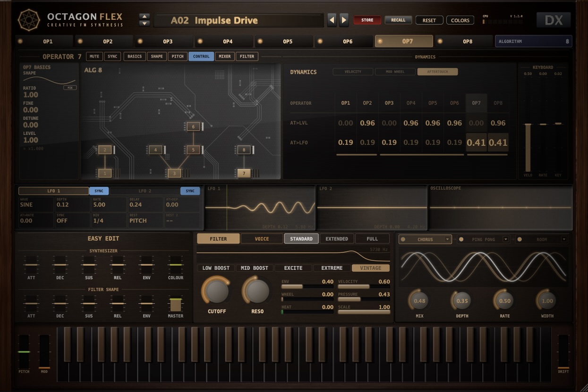The height and width of the screenshot is (392, 588).
Task: Select operator node 6 in the algorithm diagram
Action: click(193, 126)
